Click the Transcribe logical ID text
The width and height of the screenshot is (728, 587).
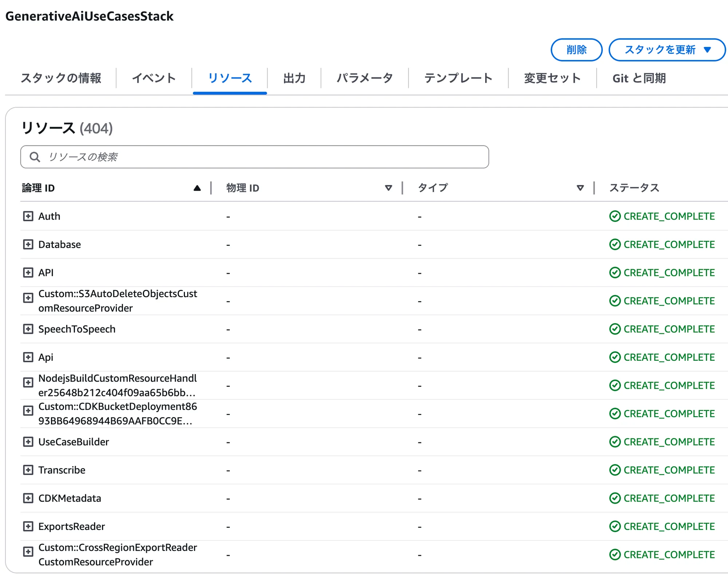(62, 470)
